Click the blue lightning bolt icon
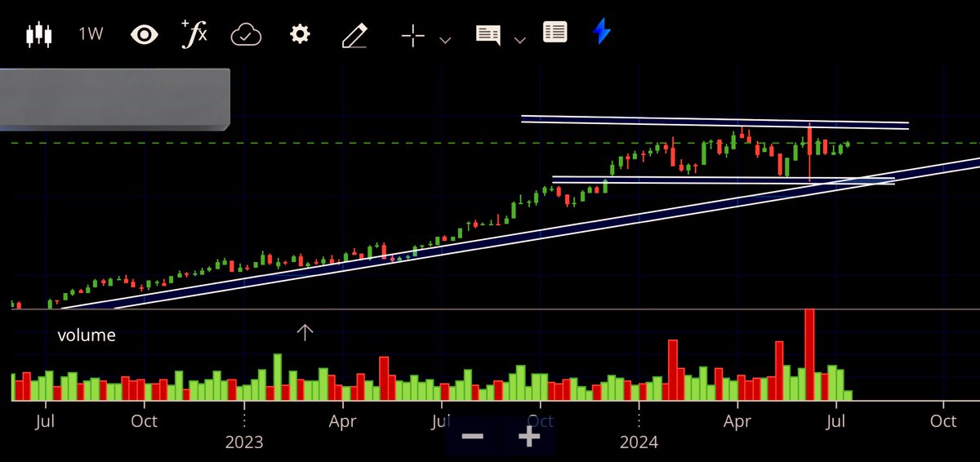 click(x=602, y=33)
